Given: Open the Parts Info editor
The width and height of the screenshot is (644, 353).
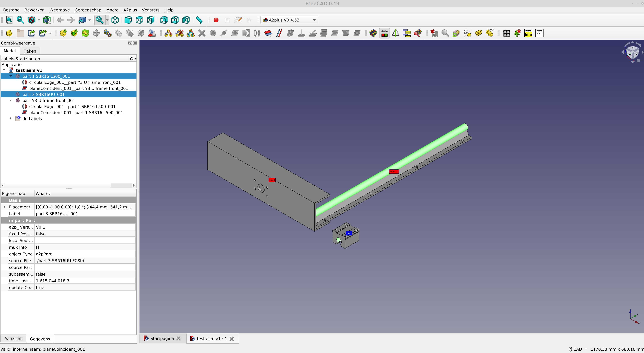Looking at the screenshot, I should 528,33.
